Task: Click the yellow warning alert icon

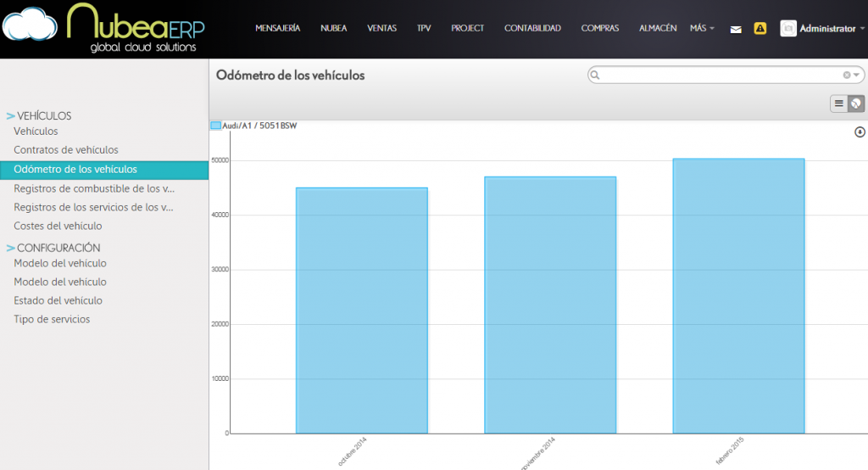Action: tap(760, 28)
